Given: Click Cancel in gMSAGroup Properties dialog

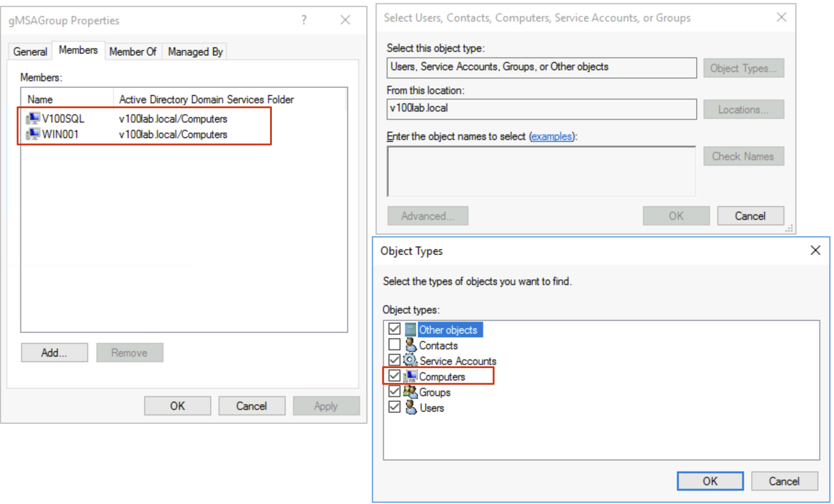Looking at the screenshot, I should (252, 406).
